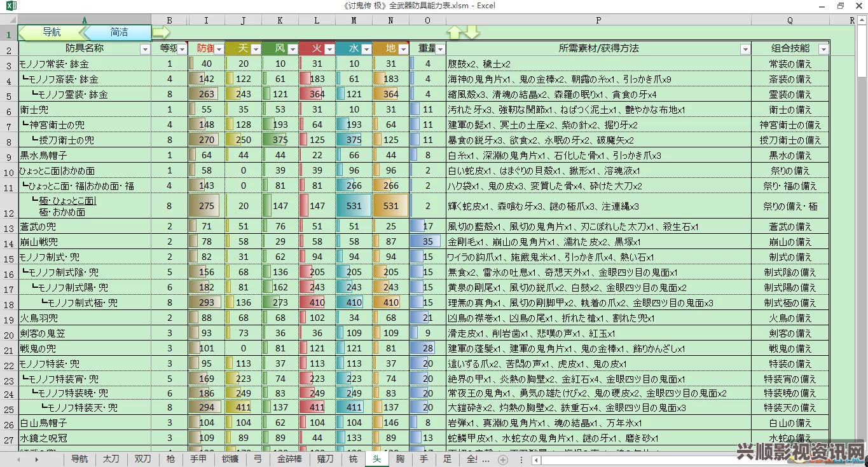Click the up arrow shape in row 1
Screen dimensions: 868x467
point(455,32)
